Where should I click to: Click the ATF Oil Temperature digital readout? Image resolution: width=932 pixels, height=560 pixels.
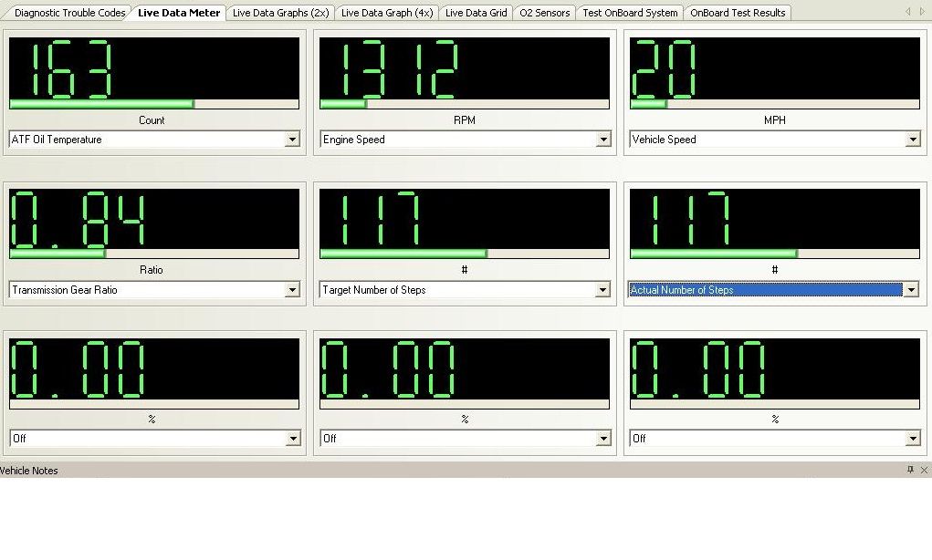(x=153, y=68)
